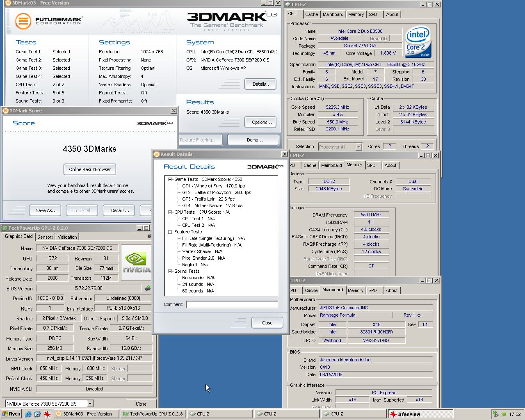Open the Processor #1 selection dropdown

tap(358, 146)
